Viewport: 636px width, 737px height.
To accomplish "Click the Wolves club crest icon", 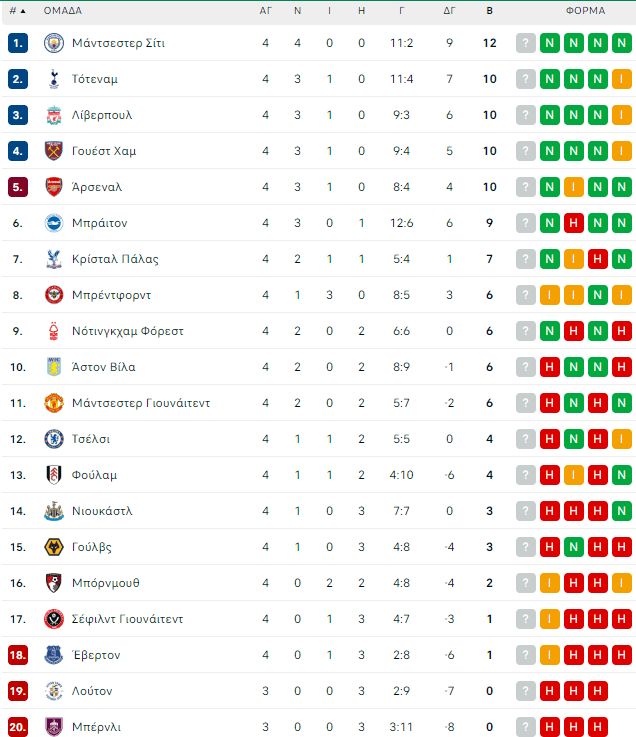I will [x=53, y=547].
